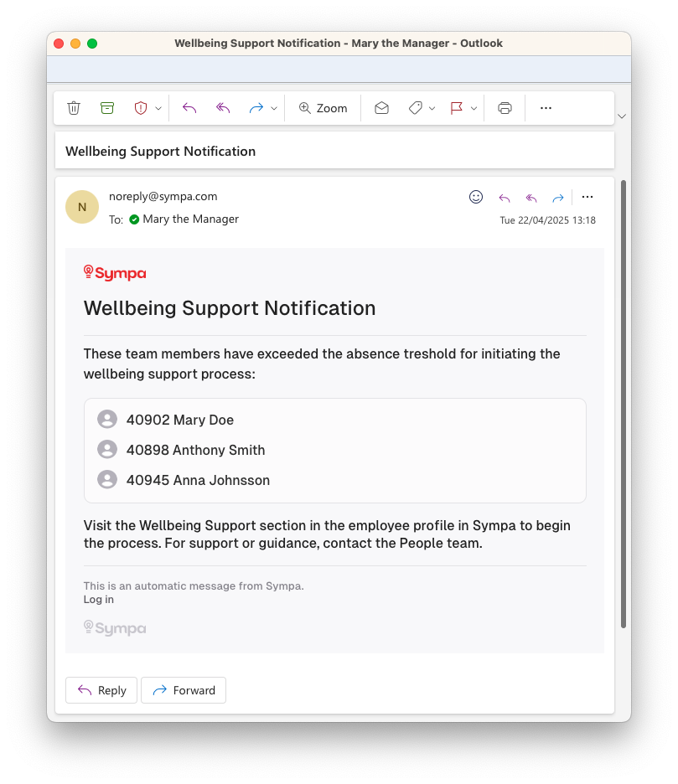The width and height of the screenshot is (678, 784).
Task: Add a reaction with the smiley icon
Action: click(476, 197)
